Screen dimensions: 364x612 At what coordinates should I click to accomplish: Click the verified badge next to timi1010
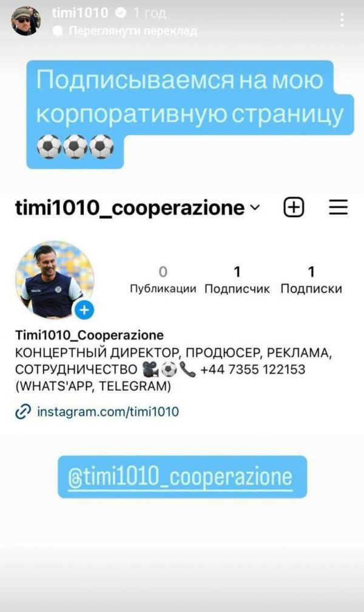click(x=121, y=13)
